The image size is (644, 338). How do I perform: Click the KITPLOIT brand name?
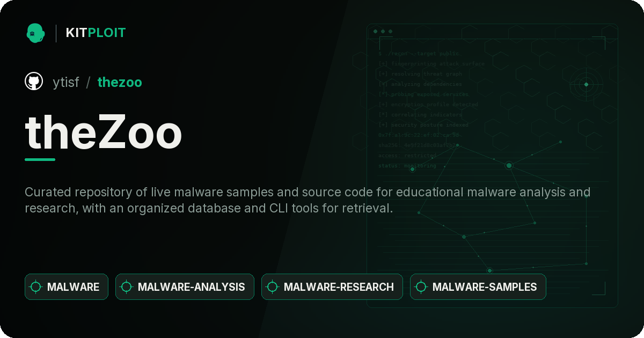(96, 33)
